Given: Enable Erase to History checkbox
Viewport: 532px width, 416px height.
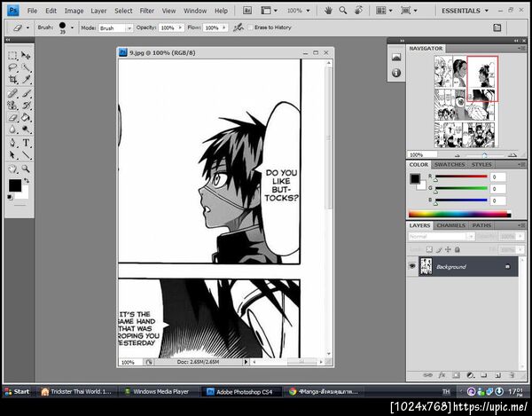Looking at the screenshot, I should (x=250, y=27).
